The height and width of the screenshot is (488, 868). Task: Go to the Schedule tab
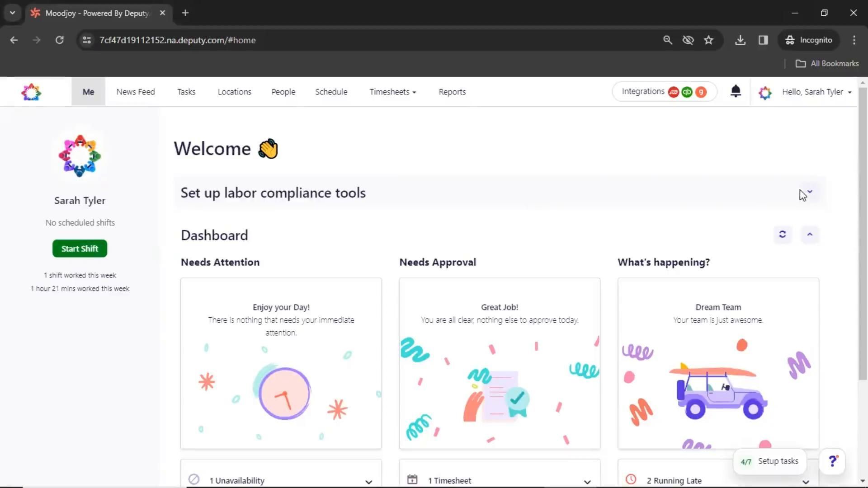click(331, 92)
